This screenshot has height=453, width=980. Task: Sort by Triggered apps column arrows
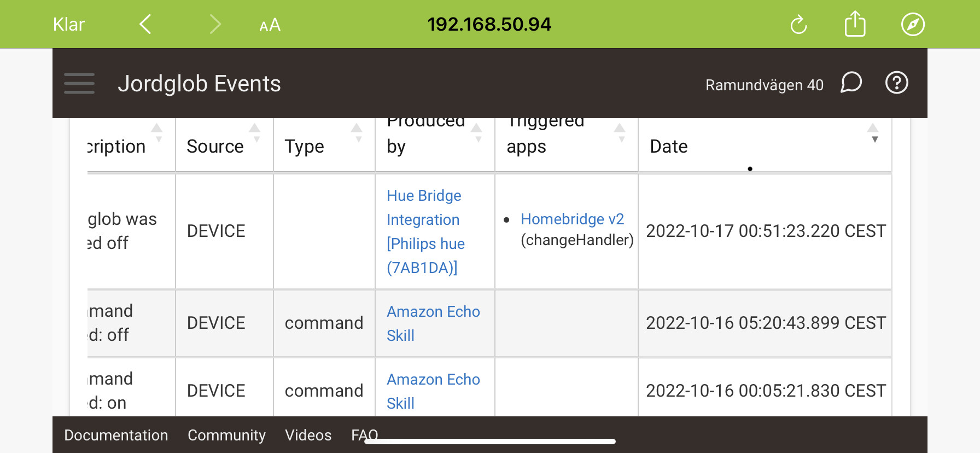click(620, 133)
